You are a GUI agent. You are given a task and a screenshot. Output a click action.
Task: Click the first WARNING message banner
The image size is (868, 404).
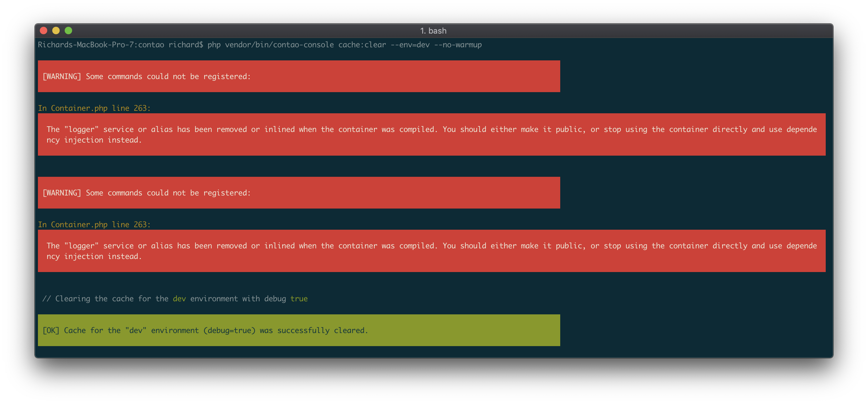pyautogui.click(x=299, y=76)
